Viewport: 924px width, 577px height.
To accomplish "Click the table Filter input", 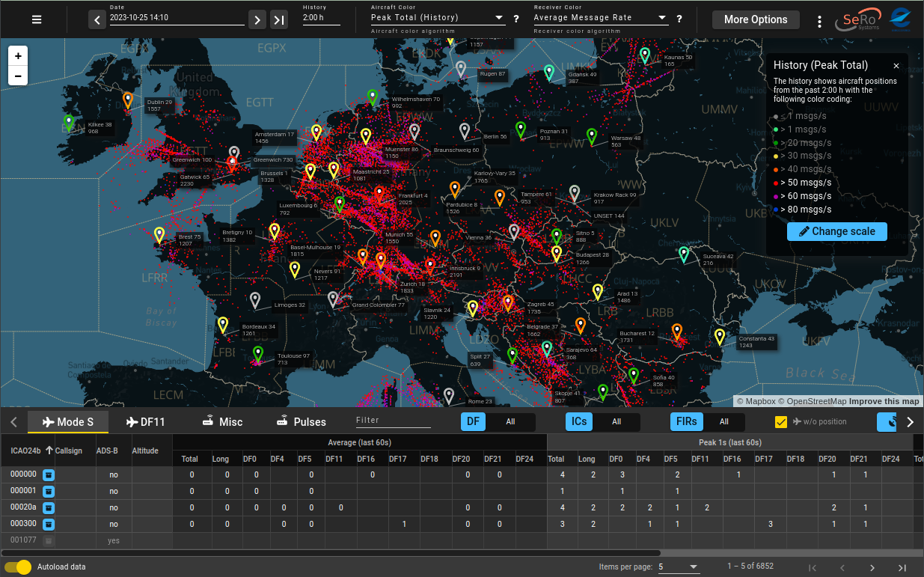I will [394, 421].
